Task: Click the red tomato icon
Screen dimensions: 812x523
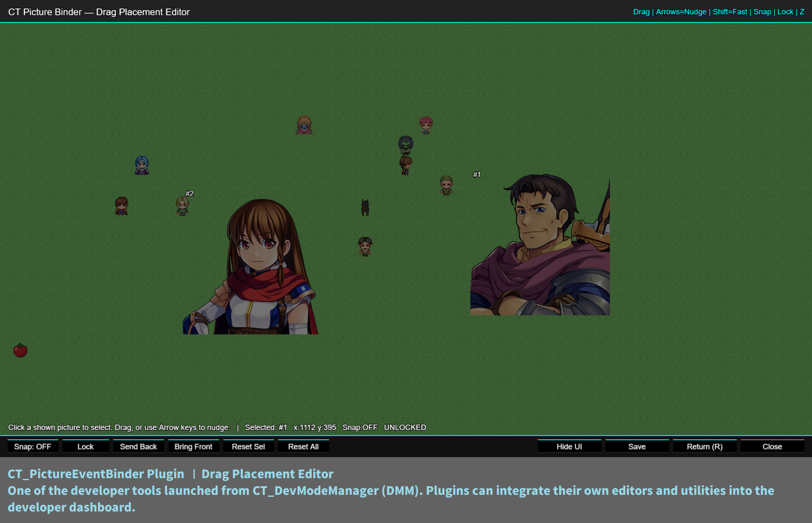Action: point(20,350)
